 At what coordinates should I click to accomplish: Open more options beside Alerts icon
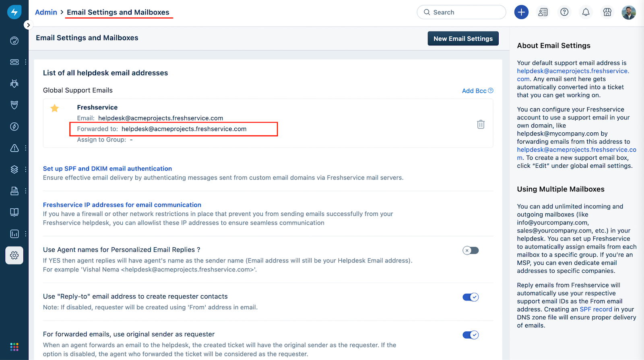click(x=25, y=148)
